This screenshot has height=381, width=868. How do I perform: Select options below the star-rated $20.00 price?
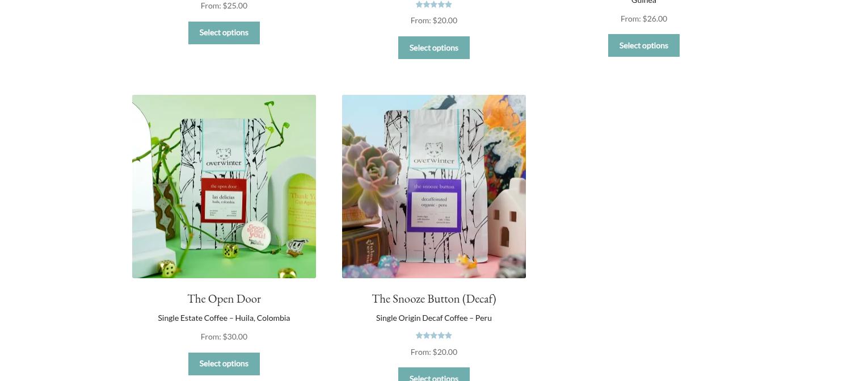[434, 48]
